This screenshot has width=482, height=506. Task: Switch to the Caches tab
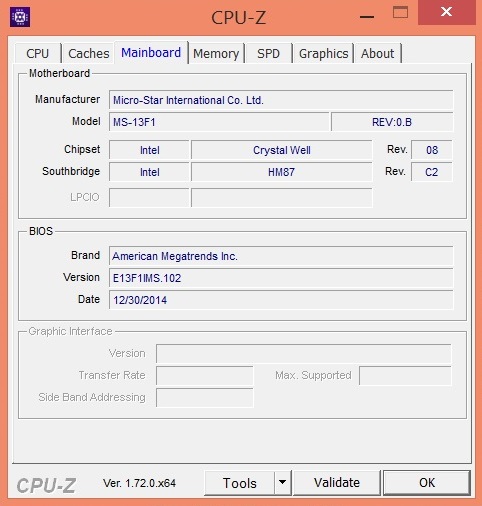[88, 53]
